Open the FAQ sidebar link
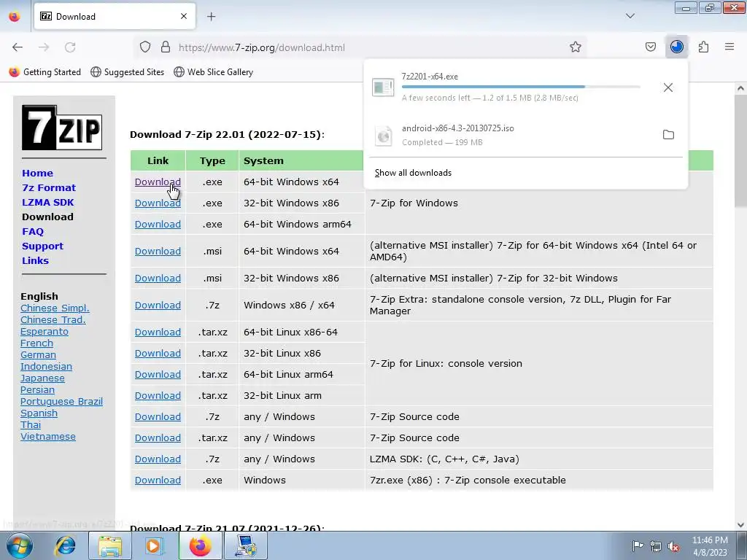Viewport: 747px width, 560px height. click(x=32, y=231)
